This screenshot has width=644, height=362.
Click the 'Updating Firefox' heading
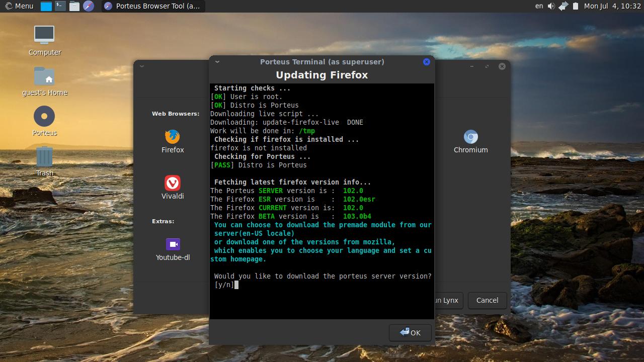(322, 75)
